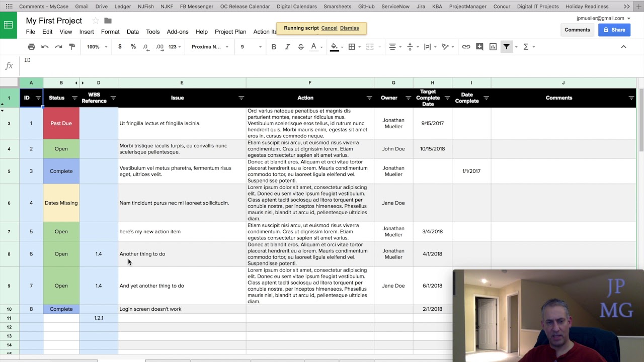This screenshot has width=644, height=362.
Task: Collapse the menus with the up arrow
Action: coord(623,47)
